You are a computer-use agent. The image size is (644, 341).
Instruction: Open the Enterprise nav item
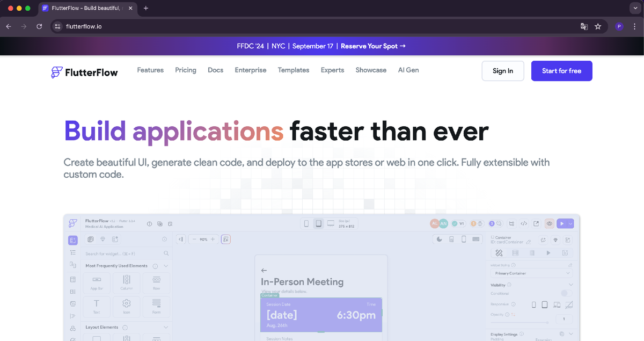tap(251, 70)
